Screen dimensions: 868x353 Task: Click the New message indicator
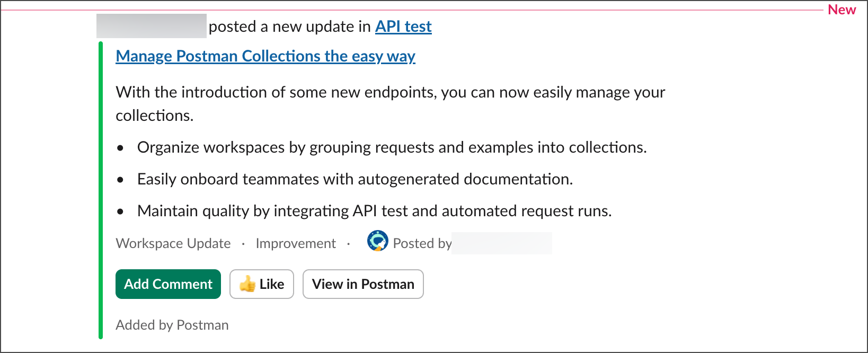click(842, 10)
